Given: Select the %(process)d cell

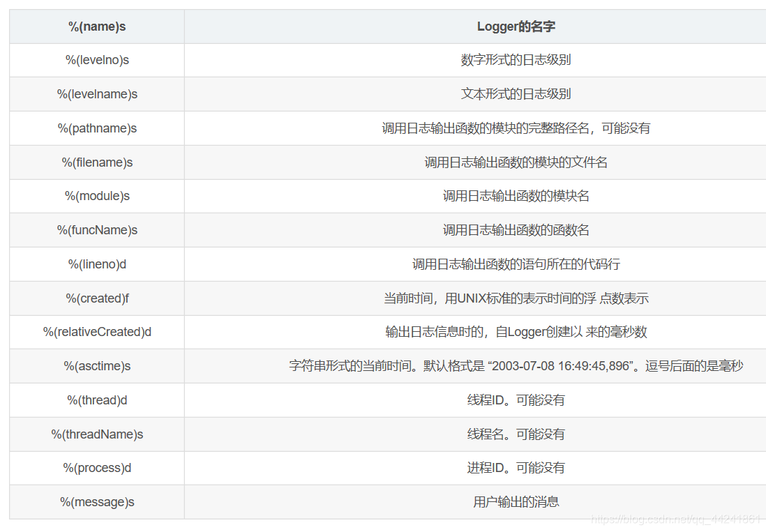Looking at the screenshot, I should pos(97,468).
